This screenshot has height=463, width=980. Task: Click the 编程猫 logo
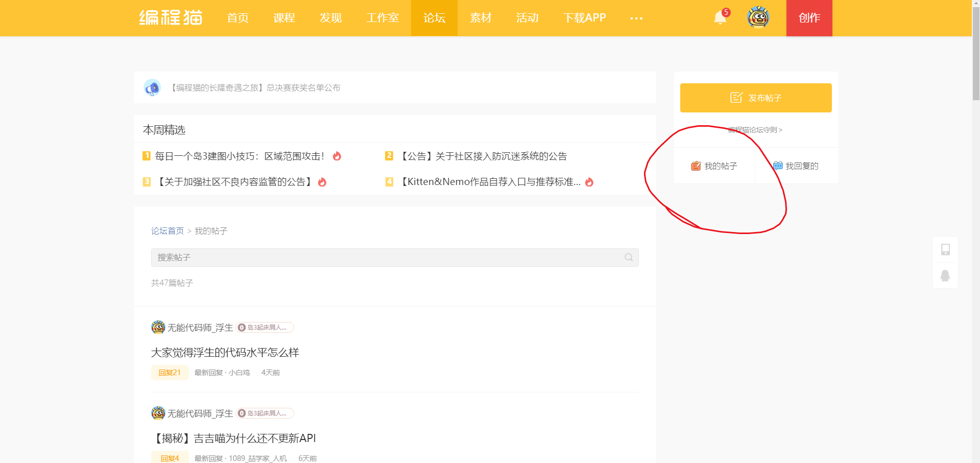[171, 18]
